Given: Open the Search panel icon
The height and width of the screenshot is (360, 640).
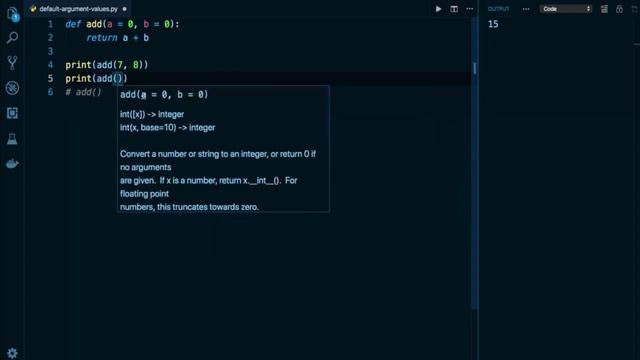Looking at the screenshot, I should (x=12, y=38).
